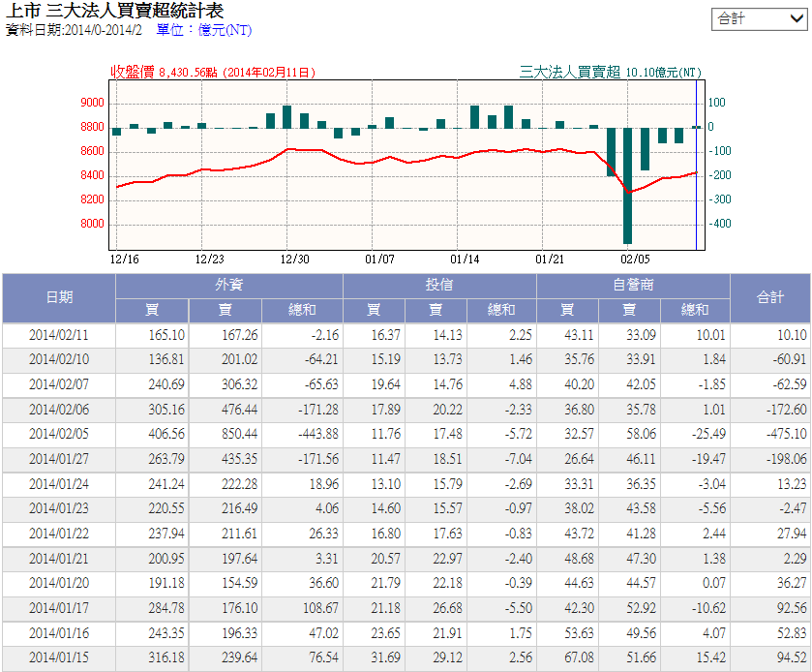The image size is (812, 672).
Task: Open the 合計 dropdown selector
Action: pos(759,19)
